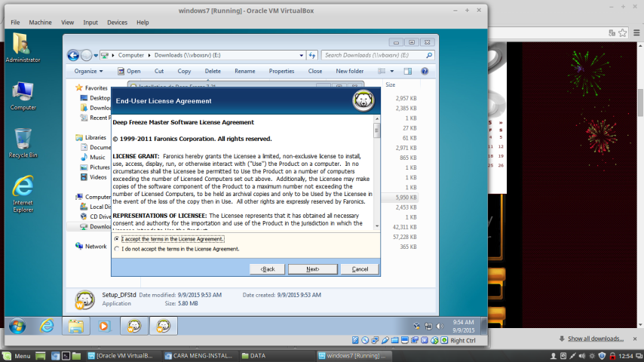The height and width of the screenshot is (362, 644).
Task: Open the Devices menu
Action: 117,23
